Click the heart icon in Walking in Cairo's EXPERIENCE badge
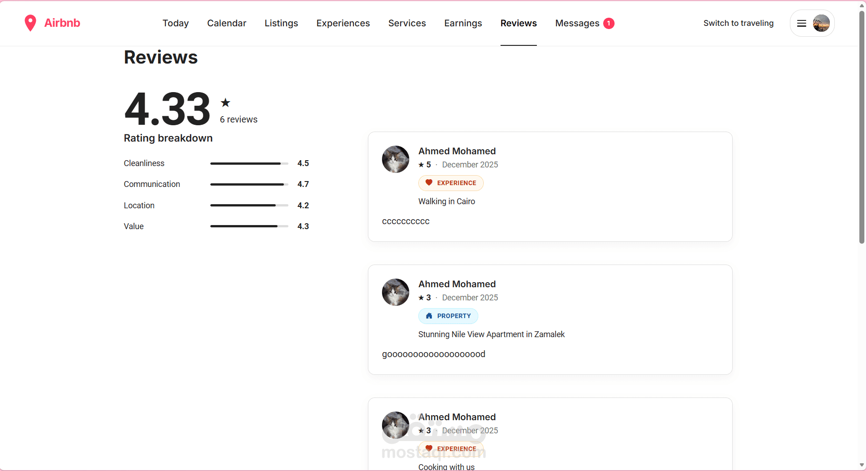This screenshot has width=868, height=471. [429, 183]
